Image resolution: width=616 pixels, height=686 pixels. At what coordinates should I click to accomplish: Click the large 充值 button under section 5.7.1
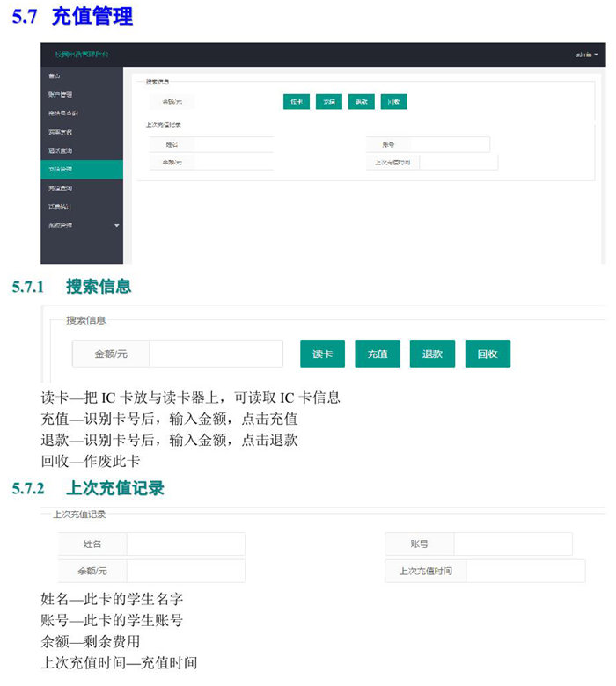pos(378,354)
